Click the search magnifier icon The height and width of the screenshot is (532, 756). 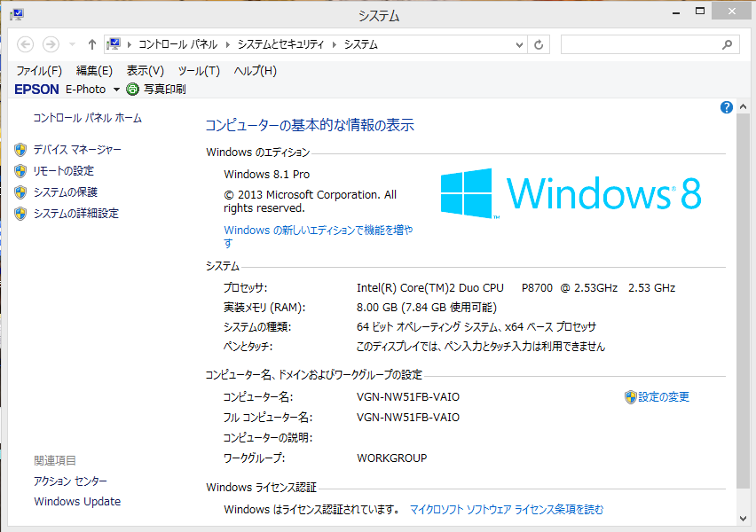pyautogui.click(x=727, y=45)
